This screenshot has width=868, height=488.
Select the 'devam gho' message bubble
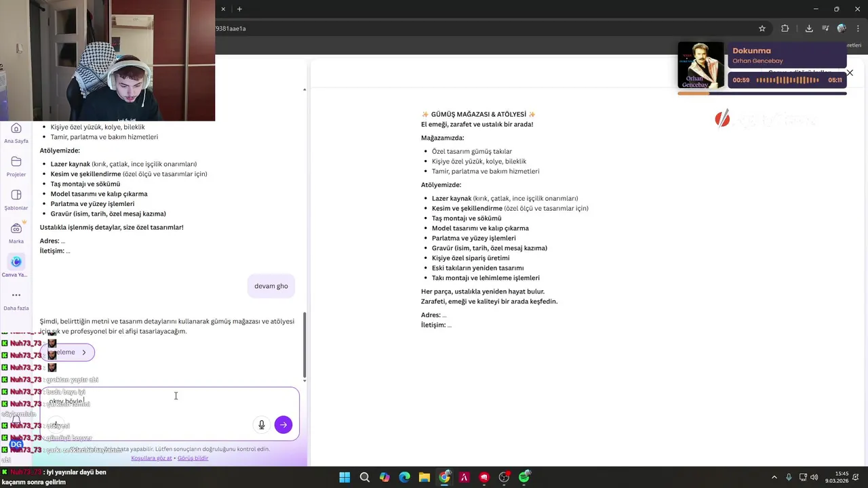[x=271, y=286]
